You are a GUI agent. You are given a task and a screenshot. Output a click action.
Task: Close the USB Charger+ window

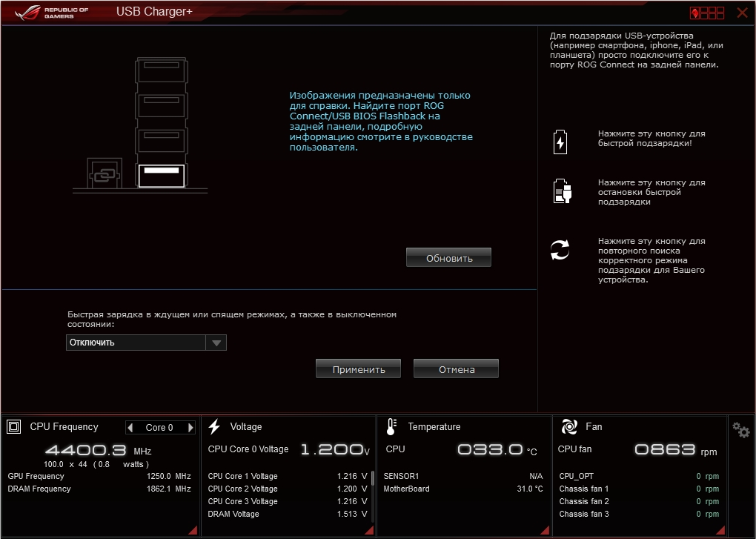(743, 13)
